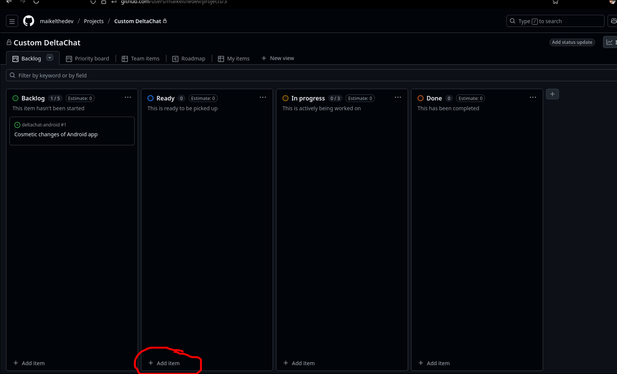This screenshot has height=374, width=617.
Task: Click the orange Done status circle
Action: (x=420, y=98)
